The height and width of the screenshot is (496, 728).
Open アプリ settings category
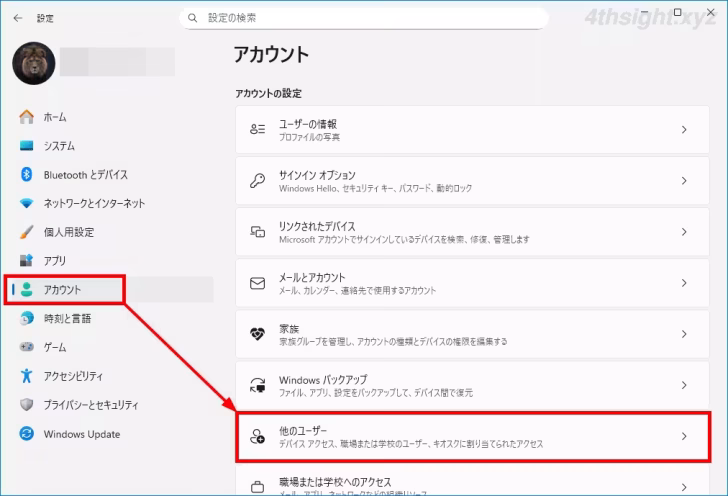tap(54, 261)
